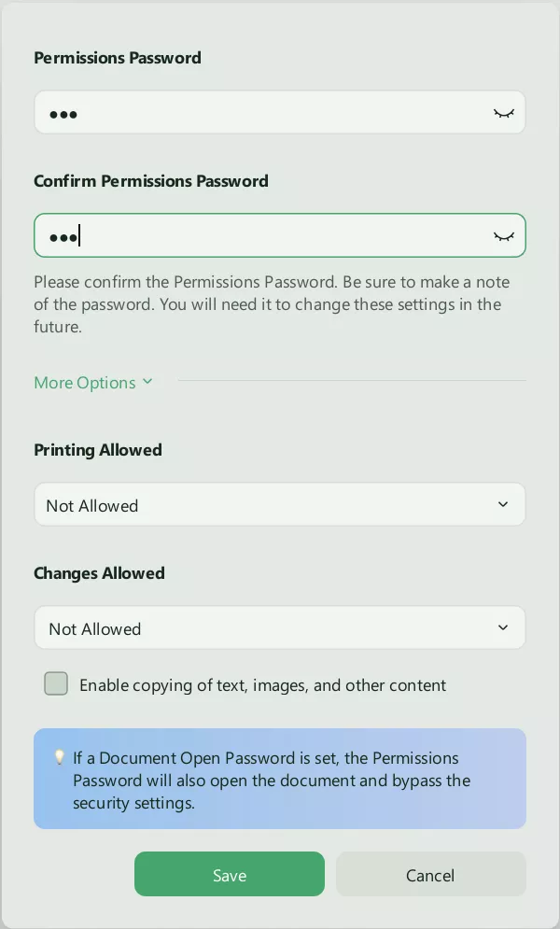Hide the typed Permissions Password via its visibility icon

(503, 111)
